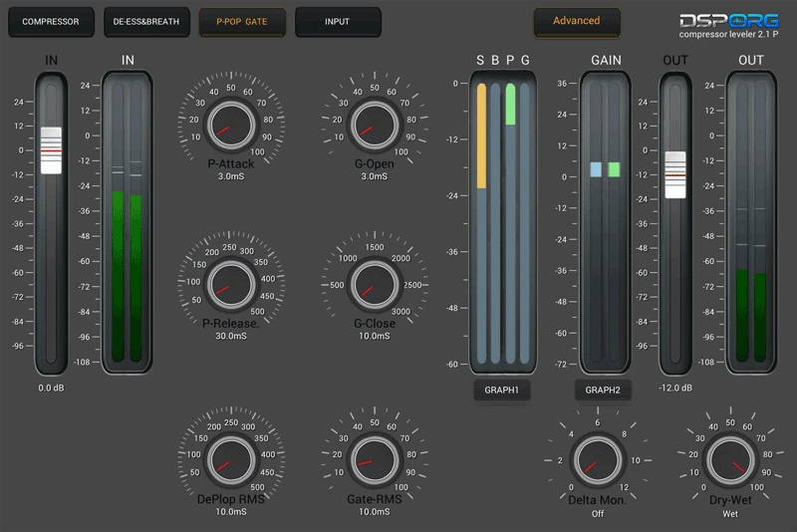Screen dimensions: 797x532
Task: Click the right-side OUT level meter bars
Action: (751, 222)
